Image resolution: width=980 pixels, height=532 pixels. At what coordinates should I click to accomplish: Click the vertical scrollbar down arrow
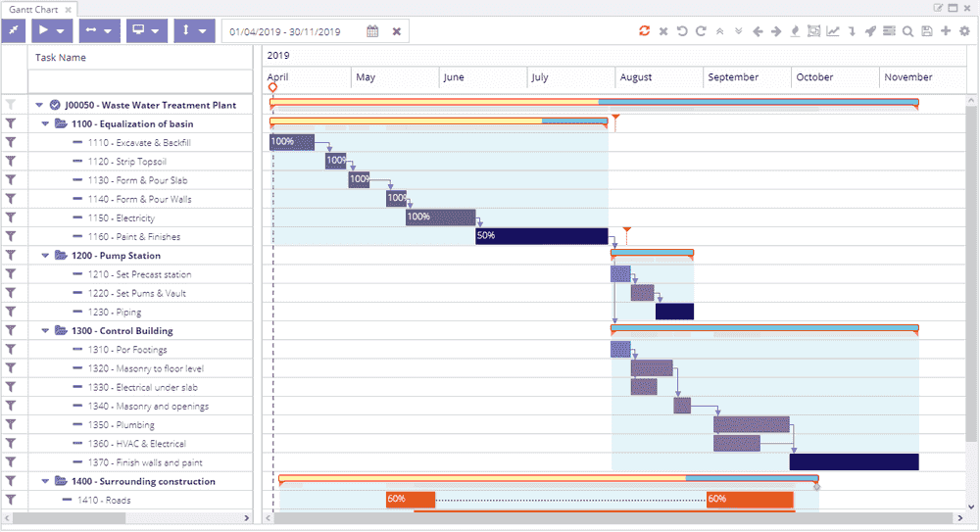click(x=971, y=507)
